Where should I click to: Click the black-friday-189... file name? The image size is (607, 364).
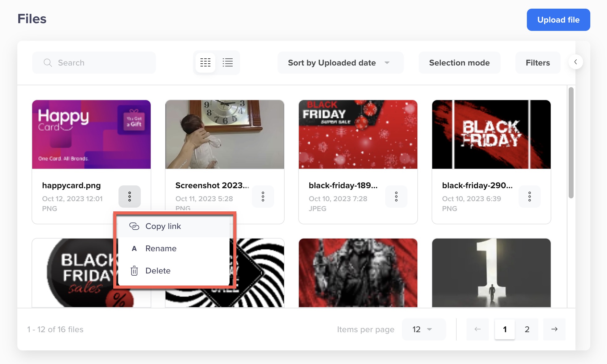point(343,185)
